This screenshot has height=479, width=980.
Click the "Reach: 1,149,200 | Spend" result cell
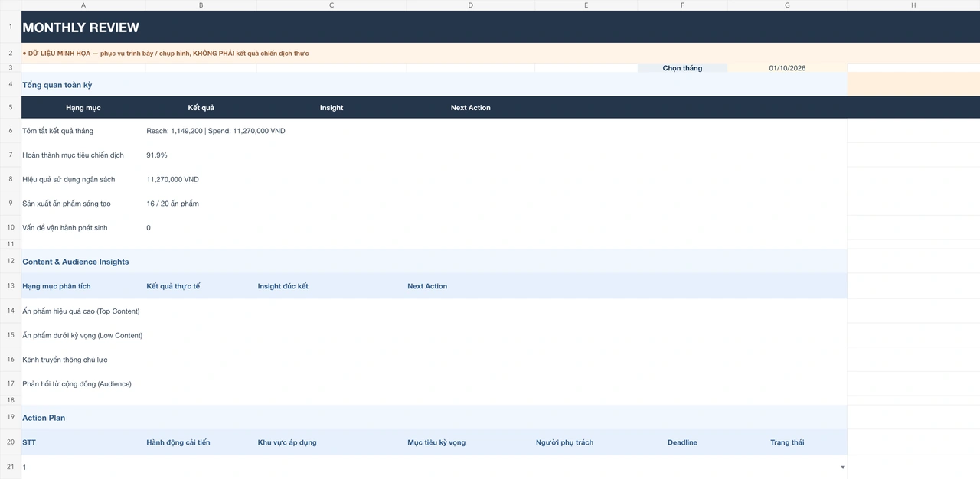[x=216, y=131]
